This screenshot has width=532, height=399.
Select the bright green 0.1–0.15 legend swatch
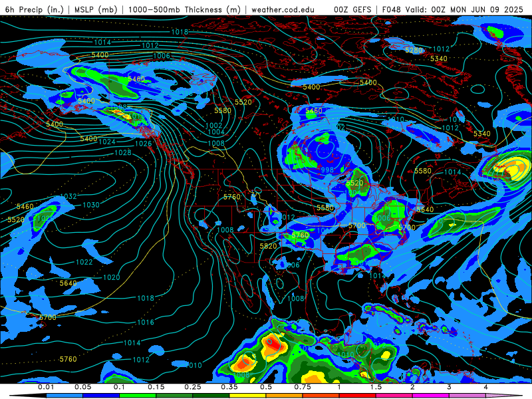(138, 396)
